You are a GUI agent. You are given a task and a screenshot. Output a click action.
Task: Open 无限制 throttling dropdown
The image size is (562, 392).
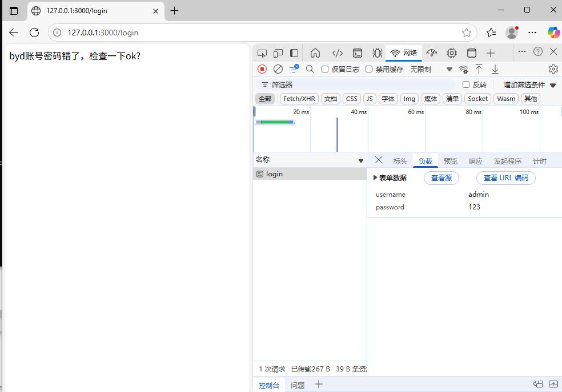tap(431, 70)
